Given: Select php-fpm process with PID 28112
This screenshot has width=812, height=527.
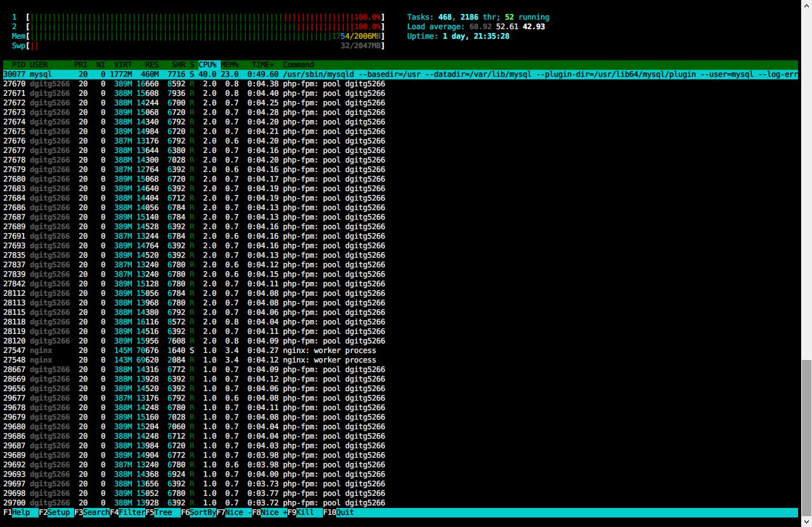Looking at the screenshot, I should pos(194,293).
